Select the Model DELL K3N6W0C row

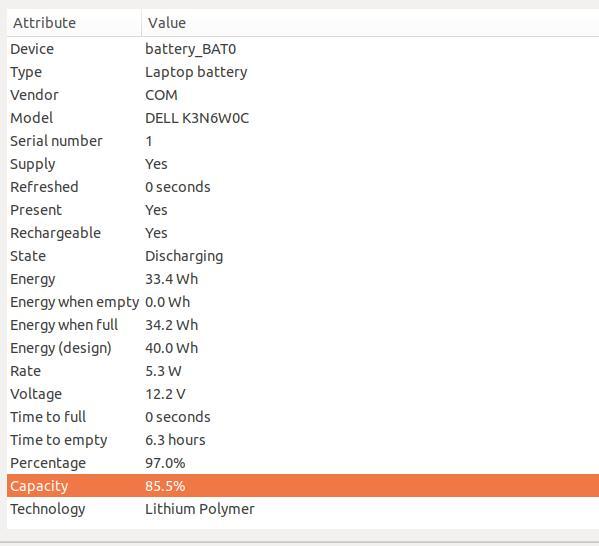click(303, 118)
